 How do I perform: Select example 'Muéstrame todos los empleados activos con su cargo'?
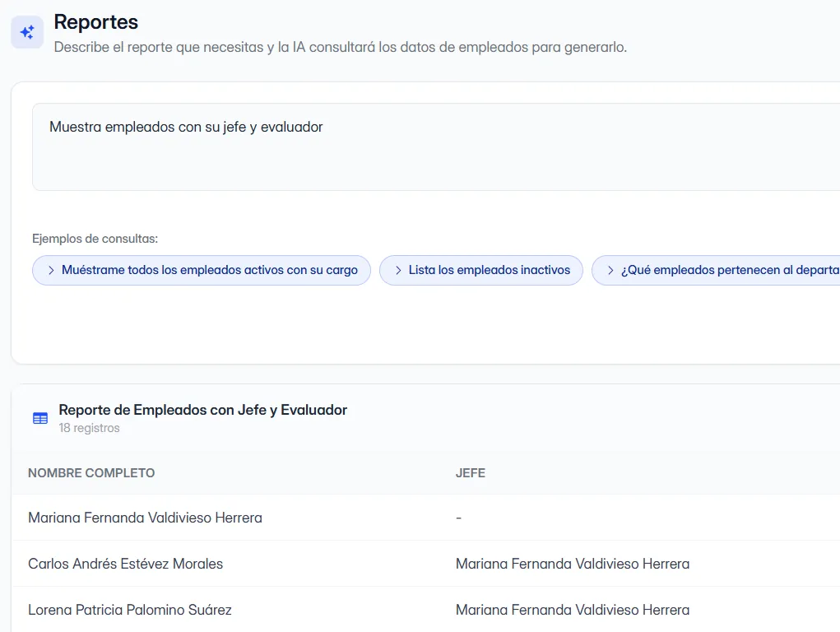(202, 270)
